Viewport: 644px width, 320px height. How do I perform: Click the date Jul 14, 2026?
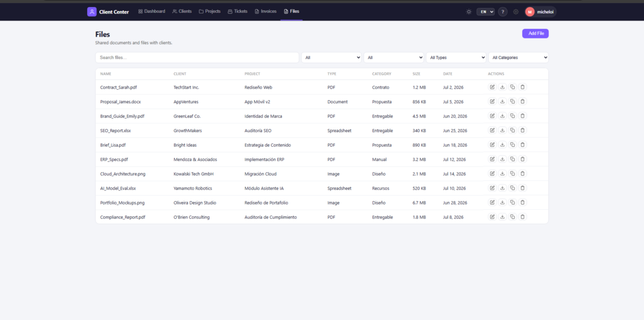pyautogui.click(x=454, y=174)
